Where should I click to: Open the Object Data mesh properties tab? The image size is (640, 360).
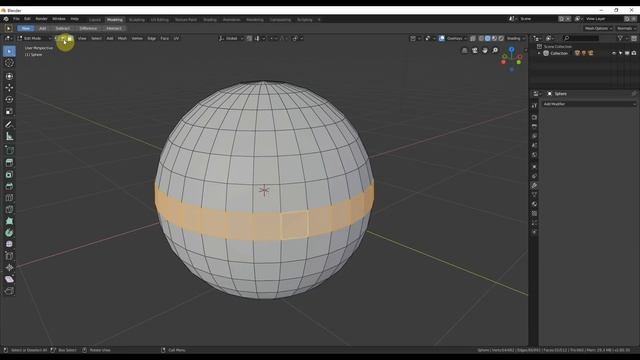pos(534,195)
